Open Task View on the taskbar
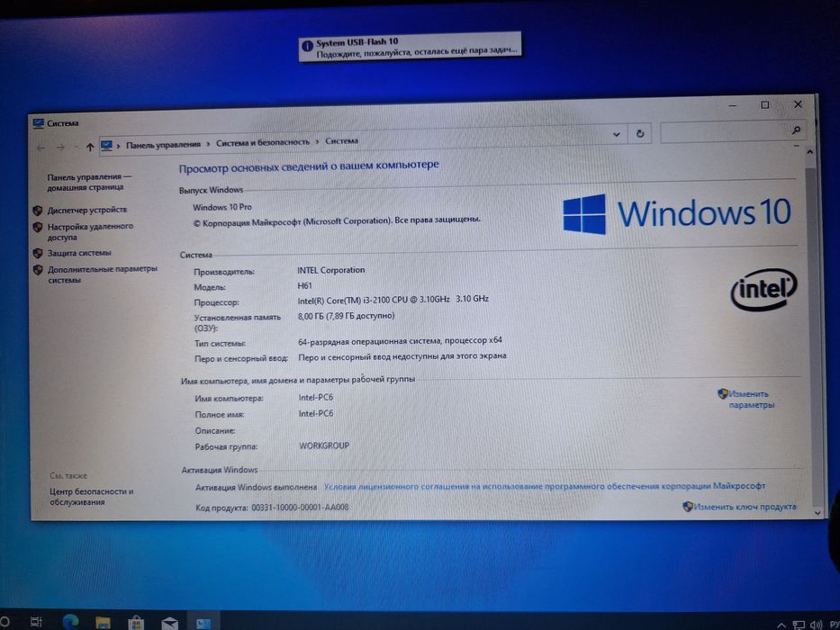 pos(36,622)
